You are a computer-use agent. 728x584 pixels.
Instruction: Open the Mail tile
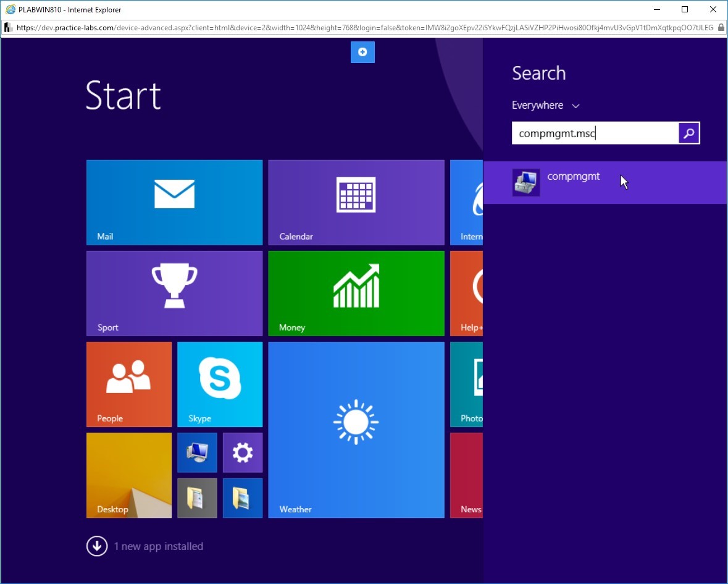[x=174, y=202]
